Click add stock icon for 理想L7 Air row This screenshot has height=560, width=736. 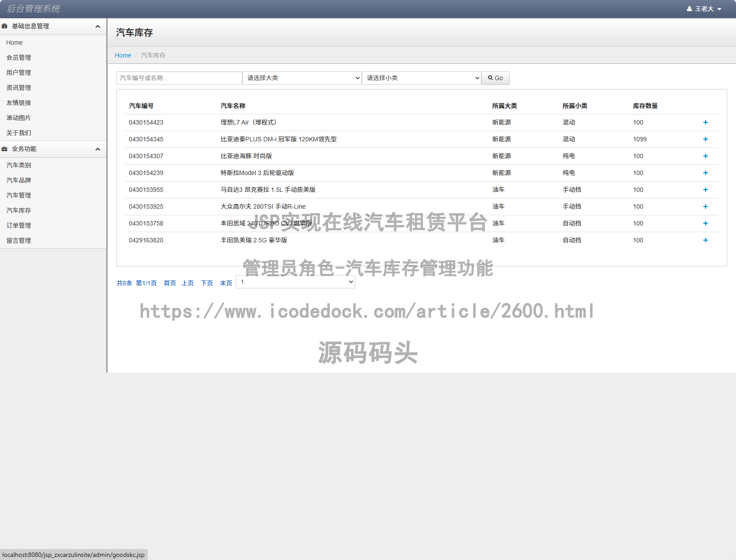pyautogui.click(x=705, y=122)
